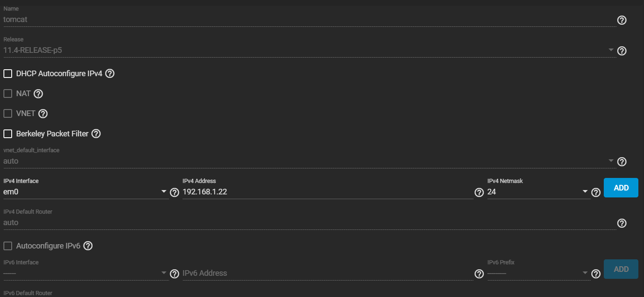This screenshot has width=644, height=297.
Task: Click the IPv6 ADD button
Action: [x=621, y=269]
